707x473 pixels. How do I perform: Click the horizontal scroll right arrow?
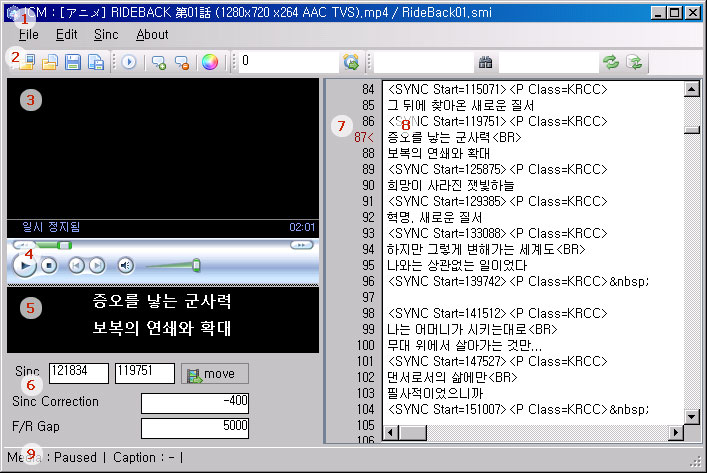point(675,433)
